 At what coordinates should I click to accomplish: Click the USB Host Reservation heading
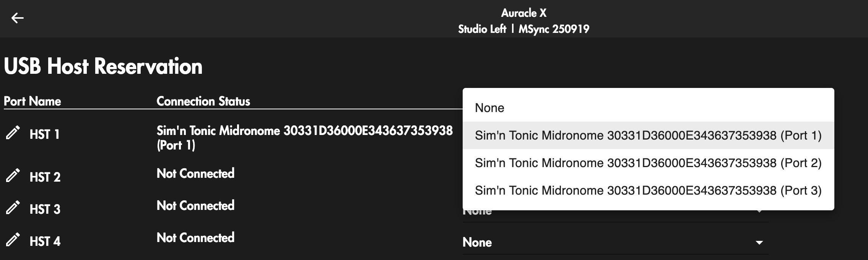coord(103,66)
